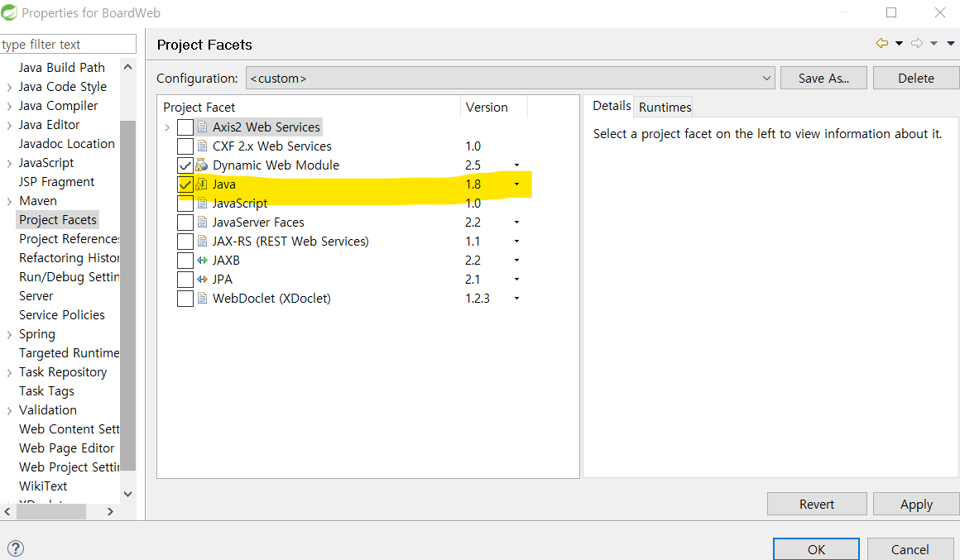Open Javadoc Location page
The image size is (960, 560).
tap(67, 144)
